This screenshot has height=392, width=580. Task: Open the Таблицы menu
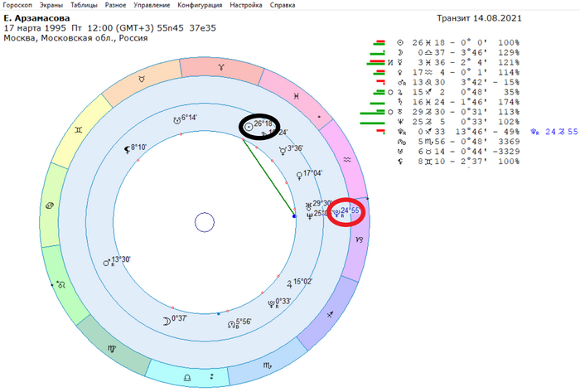pos(84,5)
